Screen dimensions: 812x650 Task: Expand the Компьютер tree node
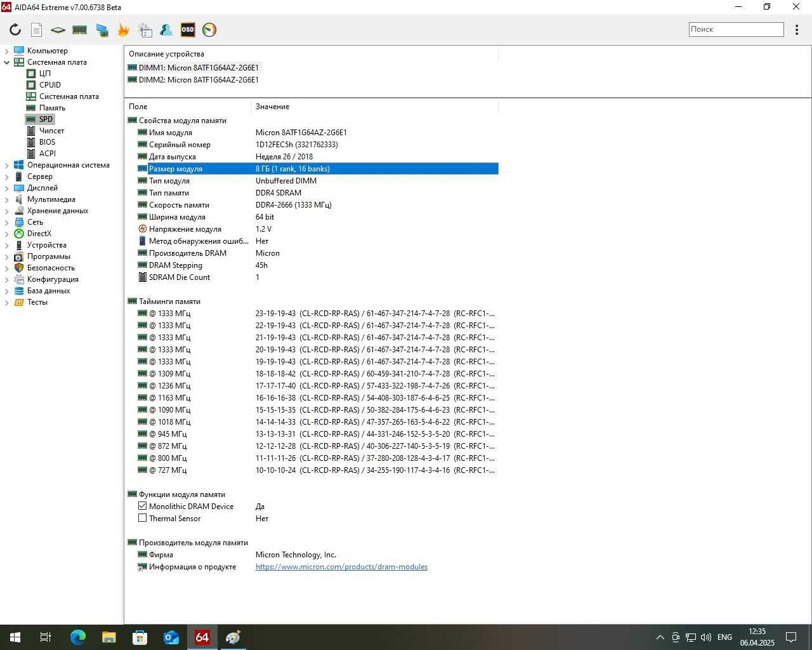click(7, 51)
